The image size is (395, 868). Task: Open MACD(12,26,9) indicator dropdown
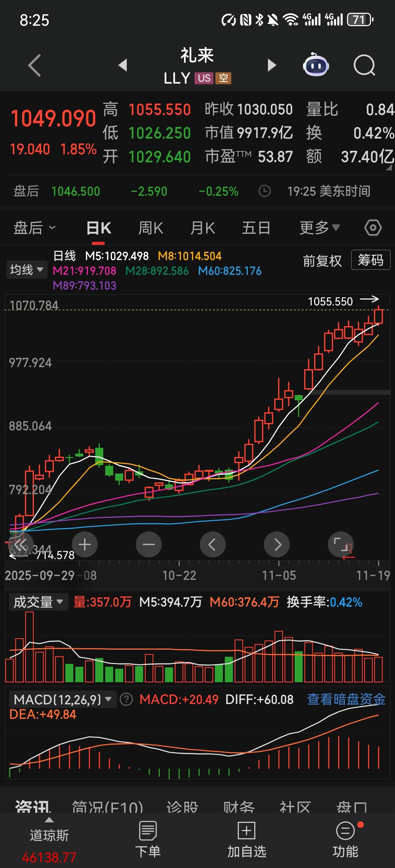63,700
